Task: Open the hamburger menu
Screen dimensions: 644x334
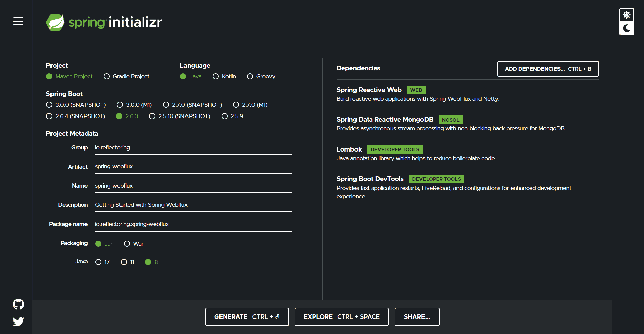Action: [19, 21]
